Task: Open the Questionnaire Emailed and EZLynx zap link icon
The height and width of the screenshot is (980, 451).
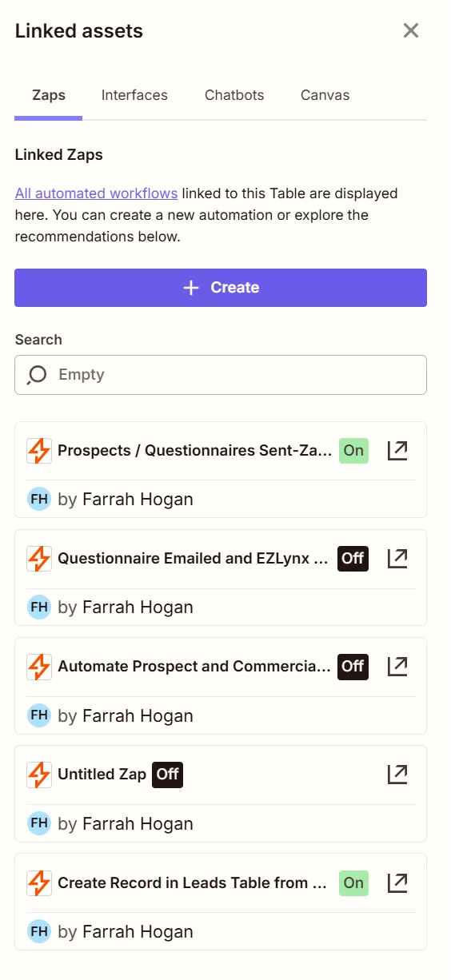Action: pos(397,558)
